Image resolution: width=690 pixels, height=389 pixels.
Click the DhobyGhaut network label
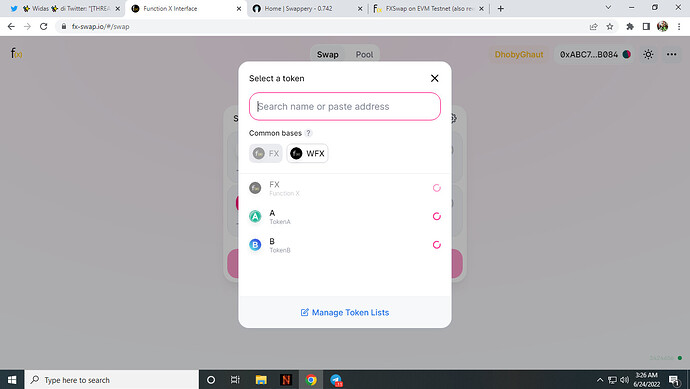(519, 55)
